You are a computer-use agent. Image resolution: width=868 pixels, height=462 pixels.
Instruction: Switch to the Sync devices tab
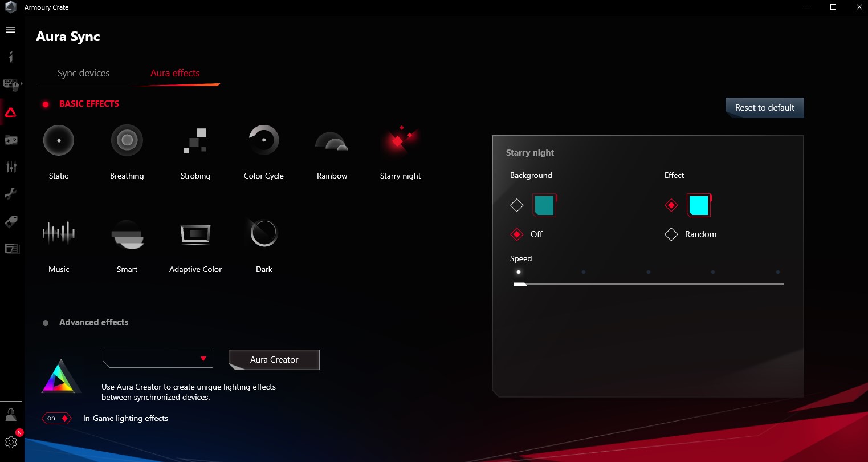[83, 73]
